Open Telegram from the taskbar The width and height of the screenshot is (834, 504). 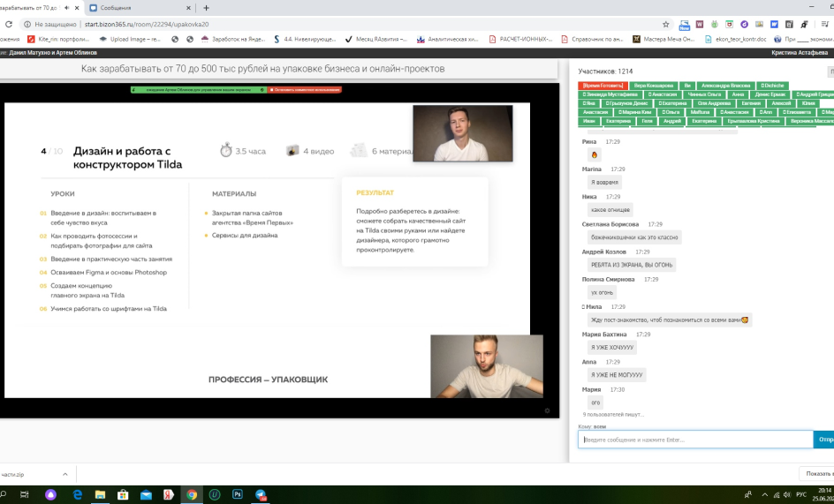[x=261, y=495]
